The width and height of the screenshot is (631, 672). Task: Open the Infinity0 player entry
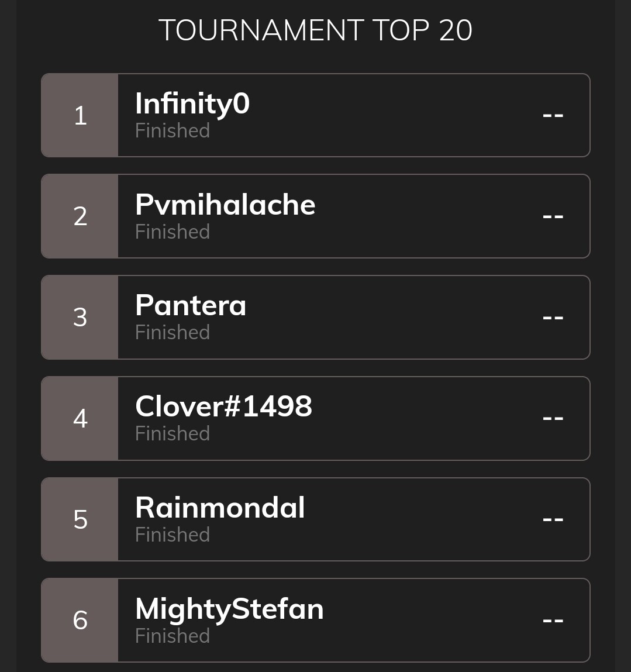(x=316, y=115)
